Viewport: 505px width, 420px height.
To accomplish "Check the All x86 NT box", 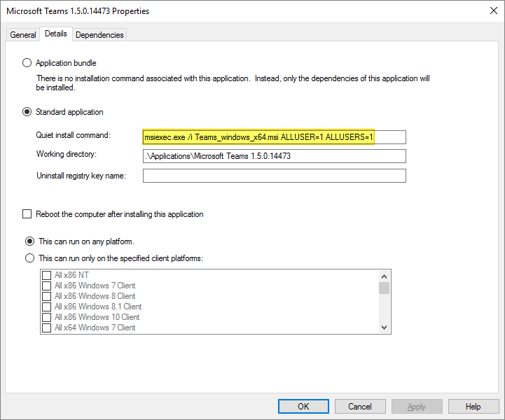I will click(47, 275).
